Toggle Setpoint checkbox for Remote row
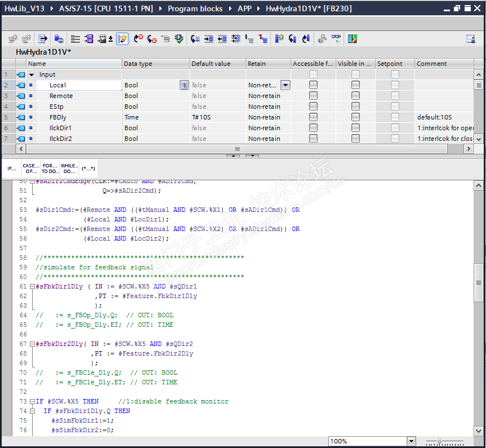Image resolution: width=486 pixels, height=448 pixels. tap(395, 96)
